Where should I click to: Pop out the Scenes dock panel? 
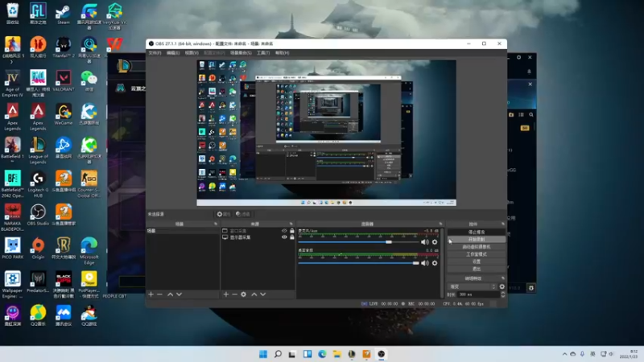pyautogui.click(x=216, y=224)
